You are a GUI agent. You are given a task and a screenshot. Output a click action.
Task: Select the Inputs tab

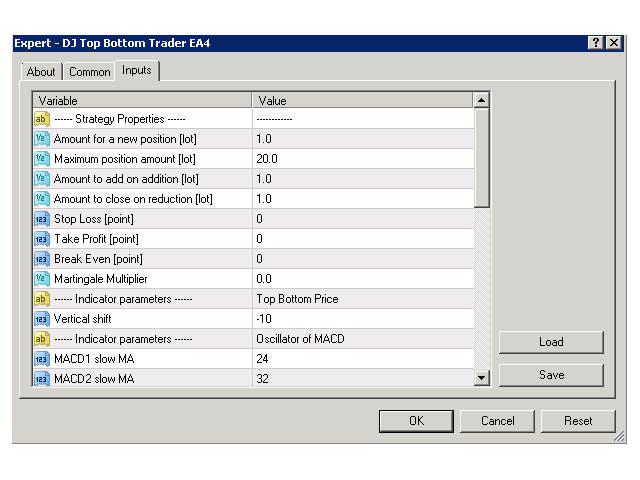(x=137, y=70)
